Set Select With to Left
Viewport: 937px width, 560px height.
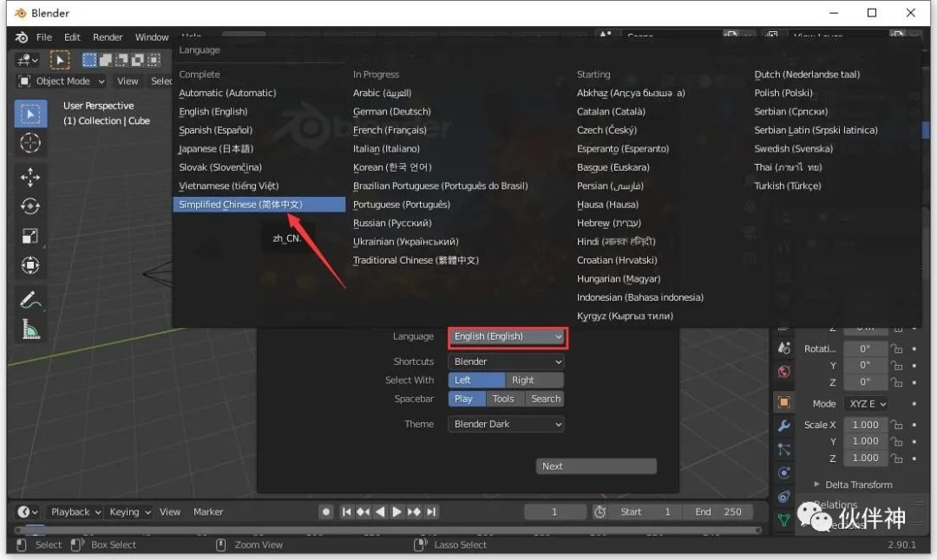click(476, 381)
